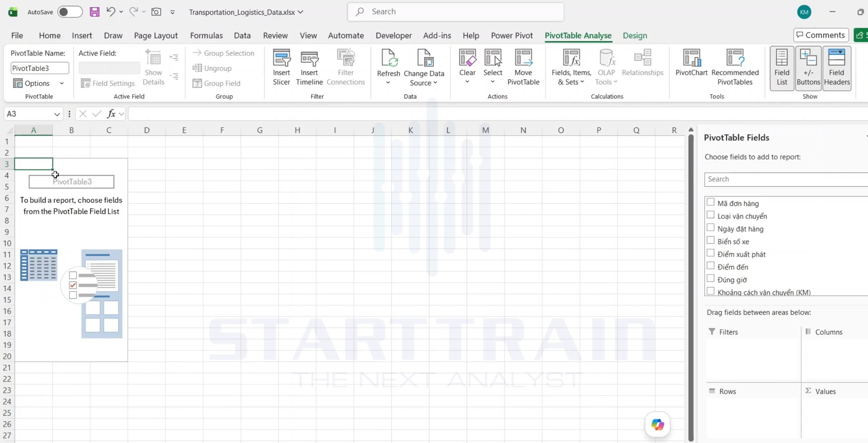This screenshot has height=443, width=868.
Task: Switch to the Home tab
Action: point(49,35)
